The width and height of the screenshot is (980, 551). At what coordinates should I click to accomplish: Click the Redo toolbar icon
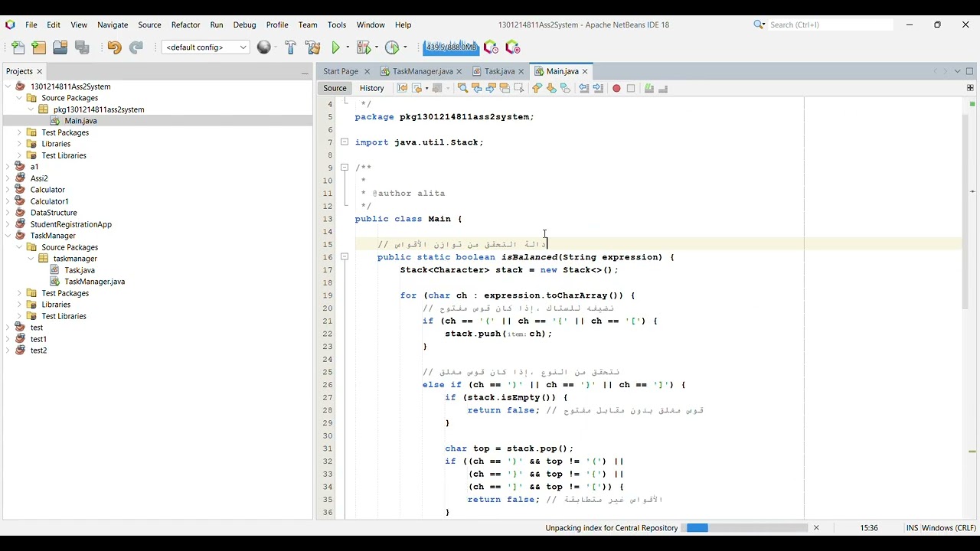(x=136, y=47)
